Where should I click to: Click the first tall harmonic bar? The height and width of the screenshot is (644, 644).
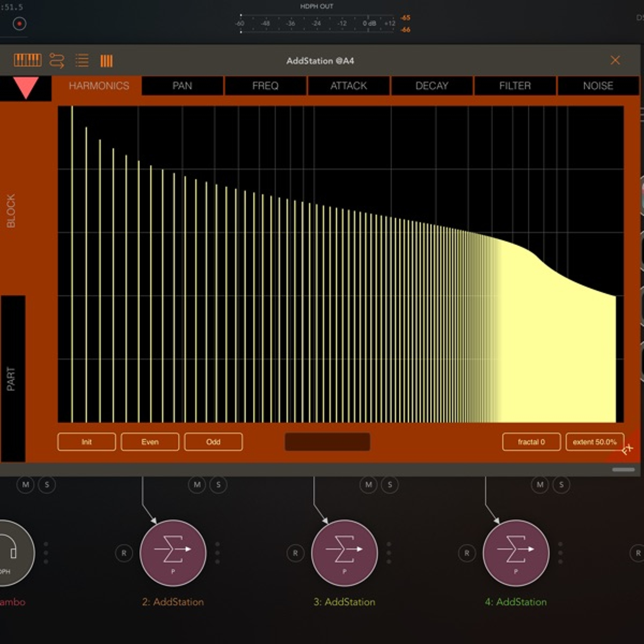[72, 264]
